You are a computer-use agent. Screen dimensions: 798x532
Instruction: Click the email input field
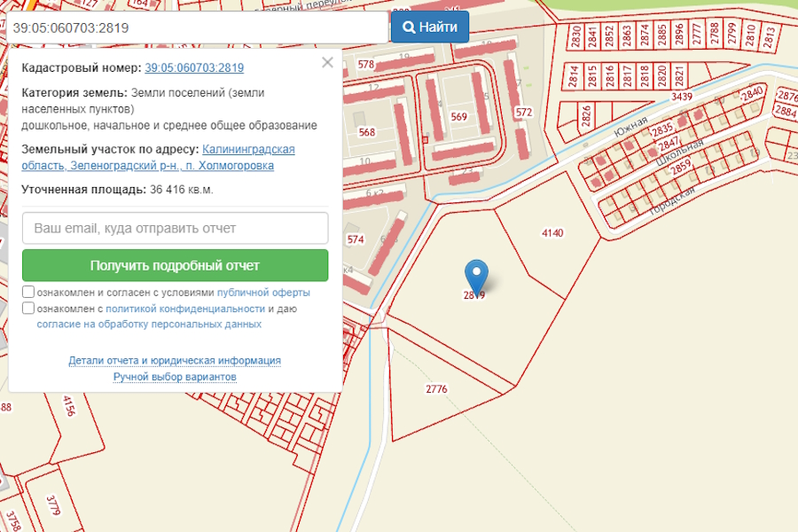[x=176, y=228]
